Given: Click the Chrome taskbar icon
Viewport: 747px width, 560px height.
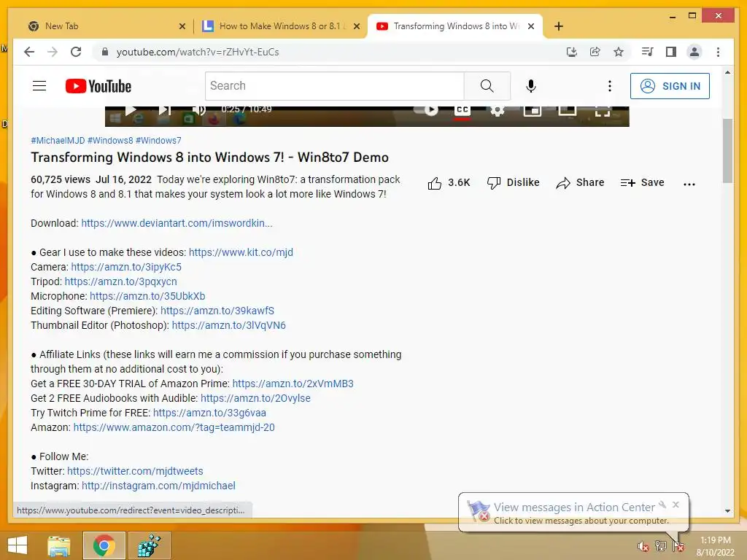Looking at the screenshot, I should point(104,545).
